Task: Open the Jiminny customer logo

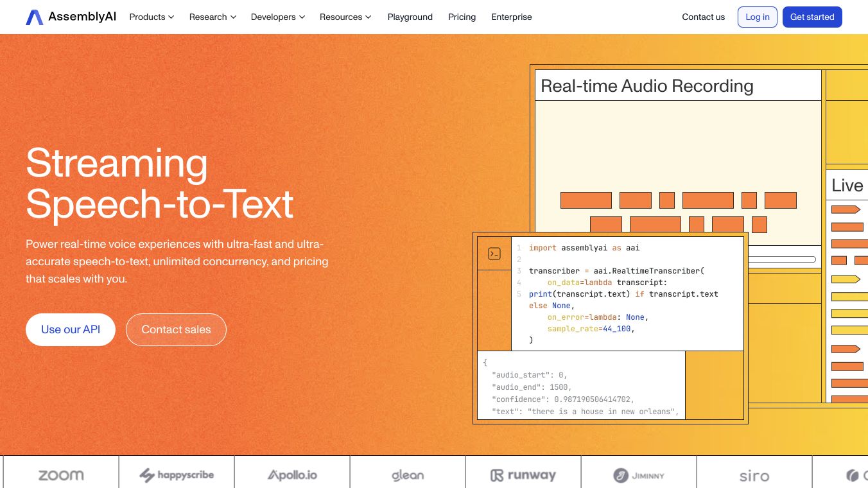Action: pos(639,475)
